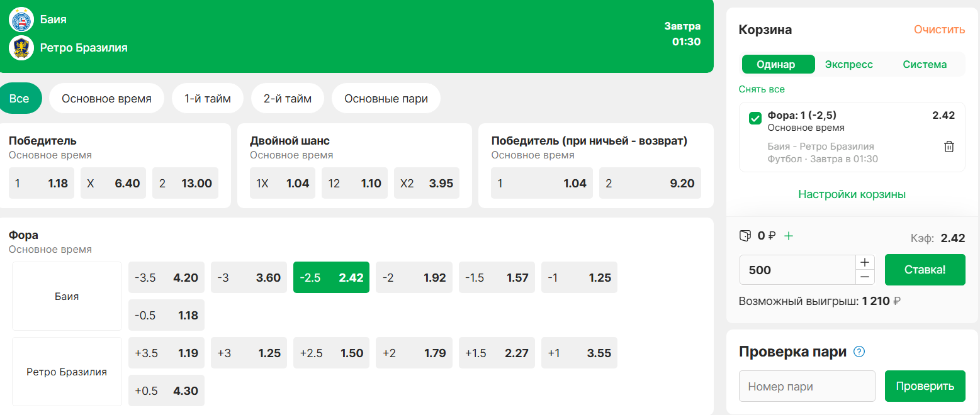Click the trash icon to remove bet
The width and height of the screenshot is (980, 415).
[x=949, y=147]
